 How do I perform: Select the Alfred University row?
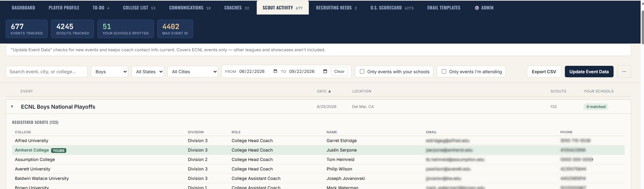pos(318,141)
